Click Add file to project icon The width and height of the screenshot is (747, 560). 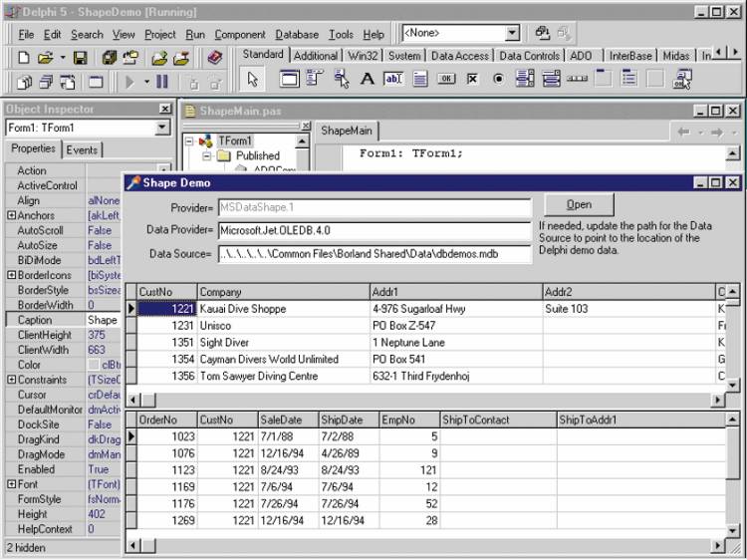pyautogui.click(x=159, y=58)
